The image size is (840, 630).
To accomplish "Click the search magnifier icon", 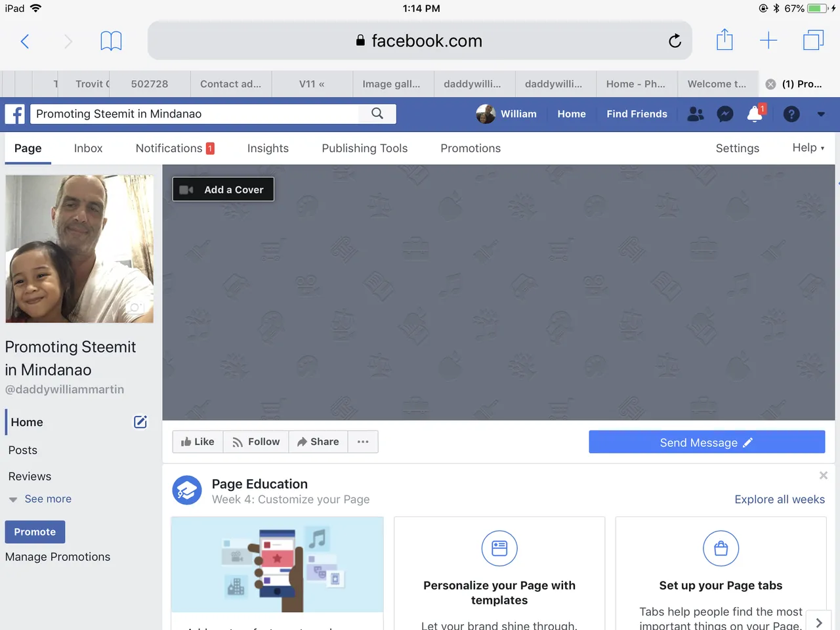I will (377, 114).
